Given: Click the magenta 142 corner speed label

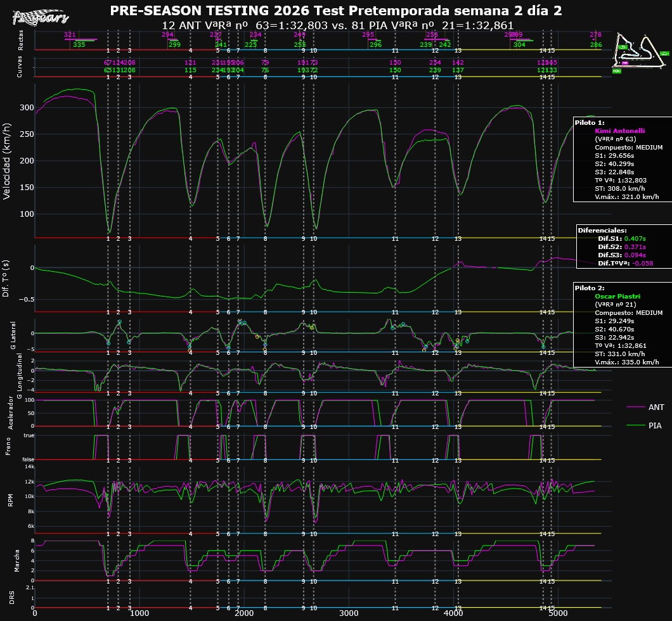Looking at the screenshot, I should tap(458, 63).
